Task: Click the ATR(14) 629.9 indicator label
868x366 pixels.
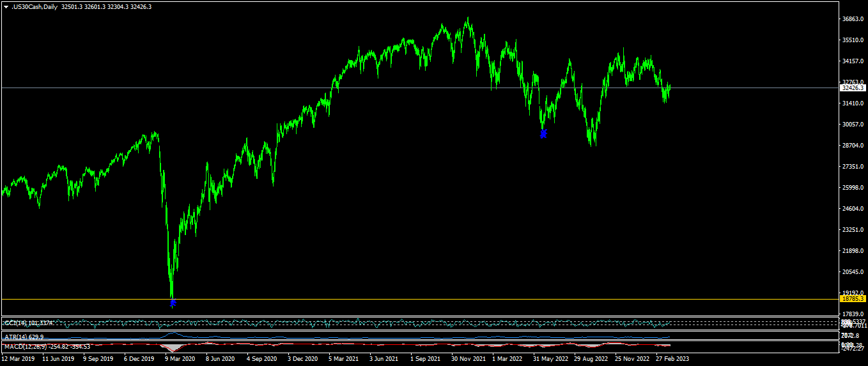Action: [x=24, y=336]
